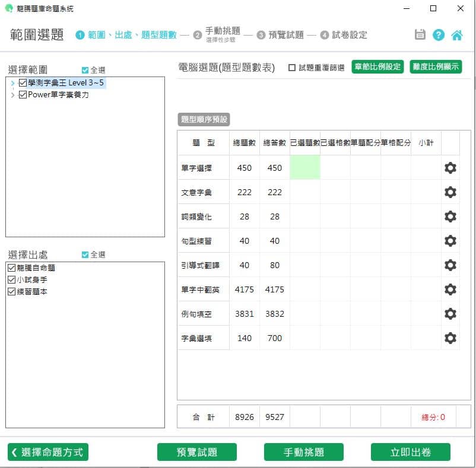Go to the home icon
Screen dimensions: 476x468
tap(457, 35)
